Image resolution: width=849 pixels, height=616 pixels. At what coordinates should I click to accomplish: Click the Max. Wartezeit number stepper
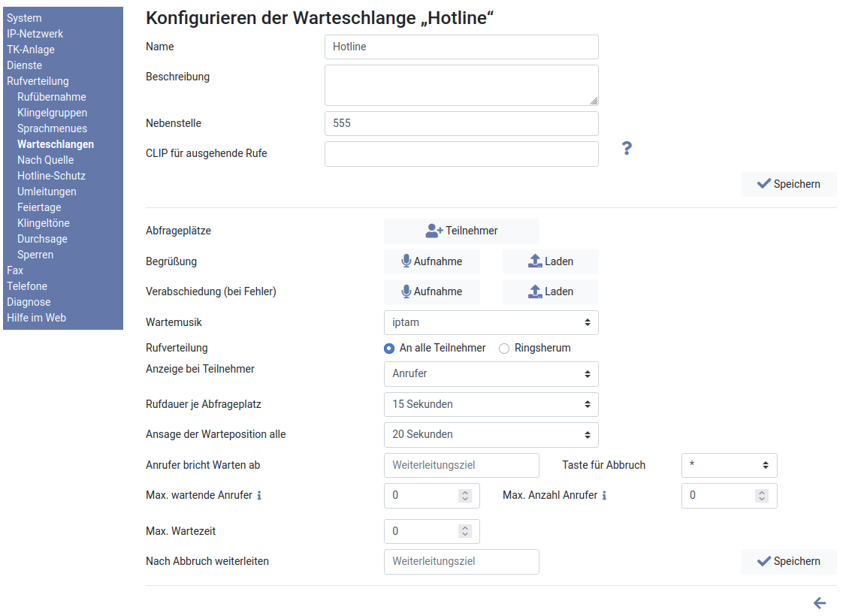pos(465,531)
